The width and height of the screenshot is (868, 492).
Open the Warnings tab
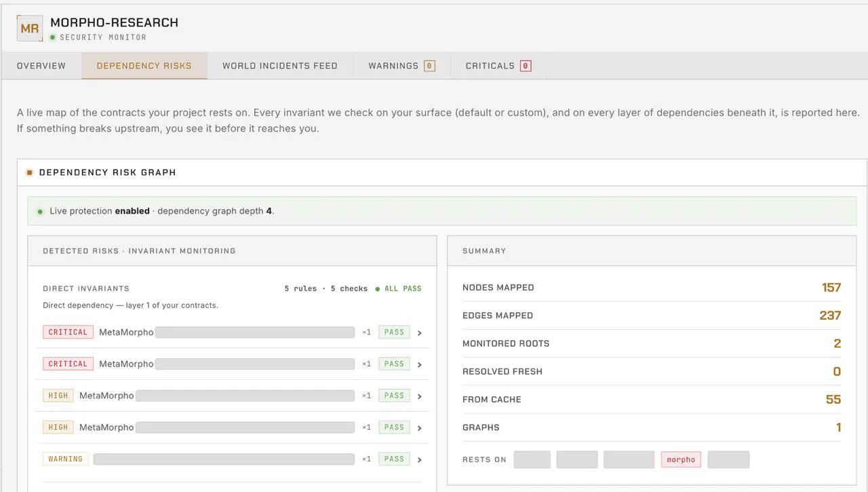[401, 66]
